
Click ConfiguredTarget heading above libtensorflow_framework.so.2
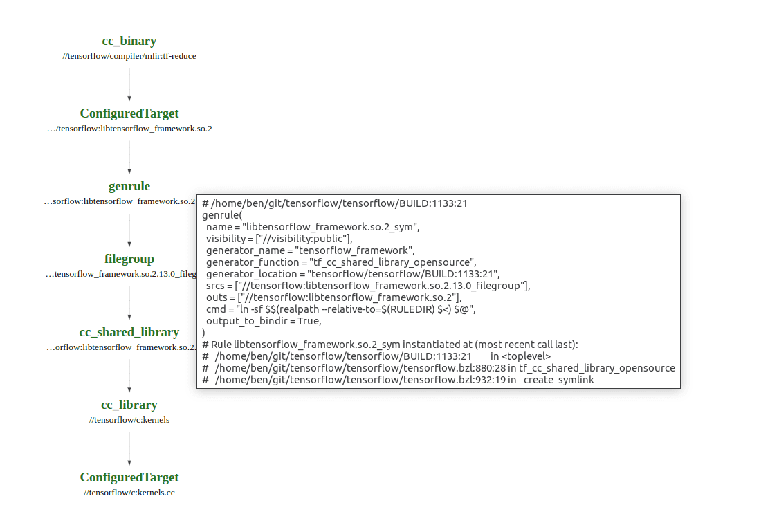[x=129, y=113]
